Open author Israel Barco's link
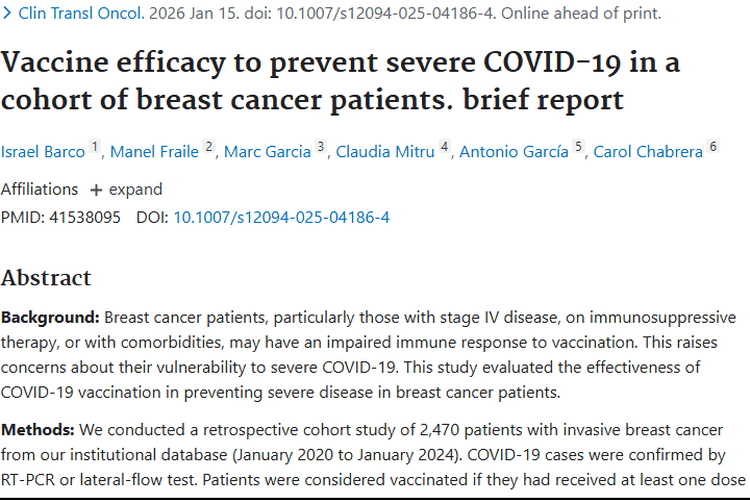Screen dimensions: 750x500 click(44, 152)
